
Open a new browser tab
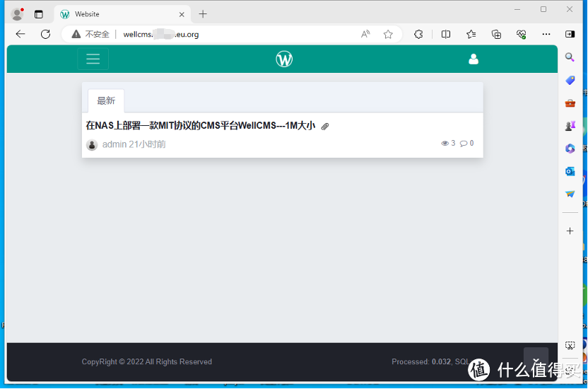coord(203,14)
